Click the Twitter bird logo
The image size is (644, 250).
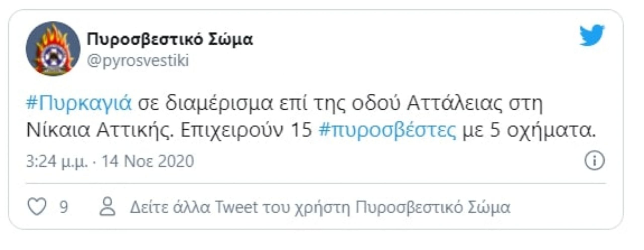[592, 35]
